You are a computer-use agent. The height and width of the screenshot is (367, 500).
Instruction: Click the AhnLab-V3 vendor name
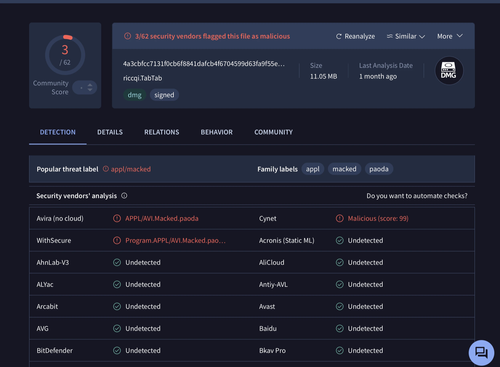point(53,263)
